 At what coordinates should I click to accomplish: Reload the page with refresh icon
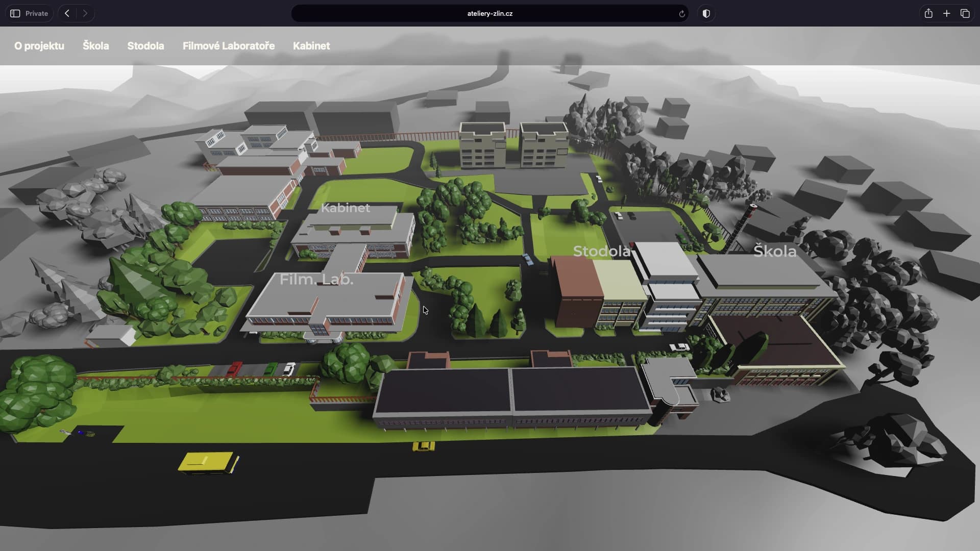[681, 14]
